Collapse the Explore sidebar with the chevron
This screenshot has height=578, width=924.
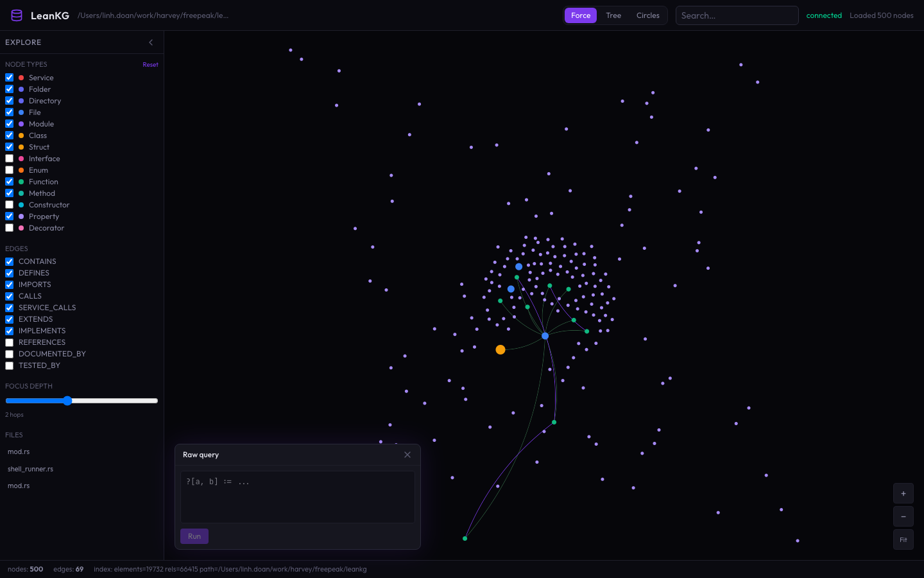[x=151, y=42]
